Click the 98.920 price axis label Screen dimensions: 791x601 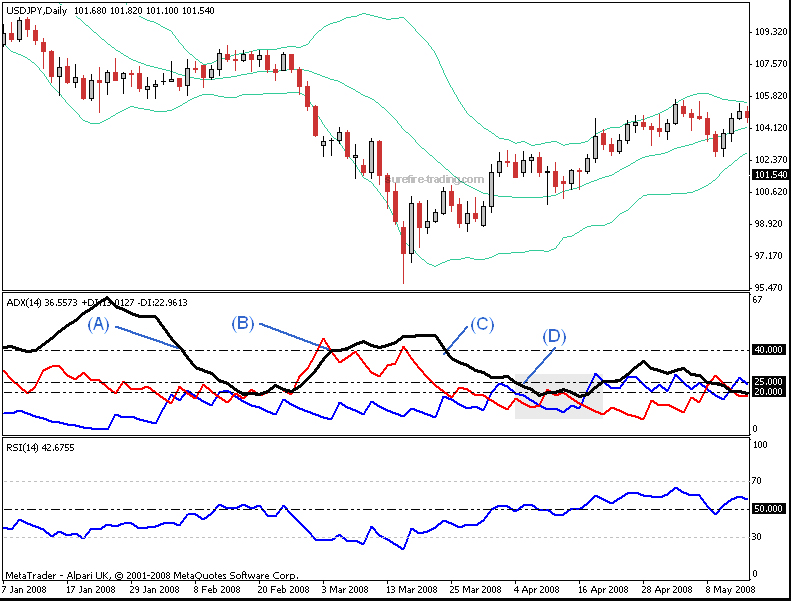[x=770, y=224]
